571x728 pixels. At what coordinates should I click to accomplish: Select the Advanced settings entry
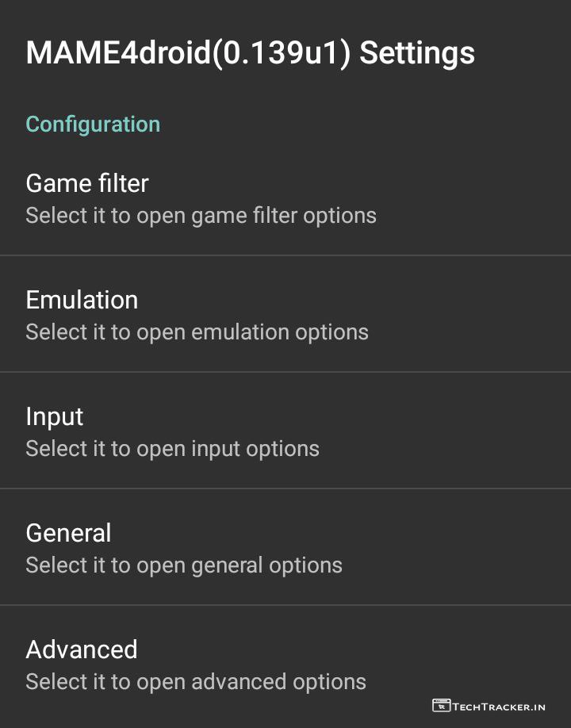click(82, 650)
